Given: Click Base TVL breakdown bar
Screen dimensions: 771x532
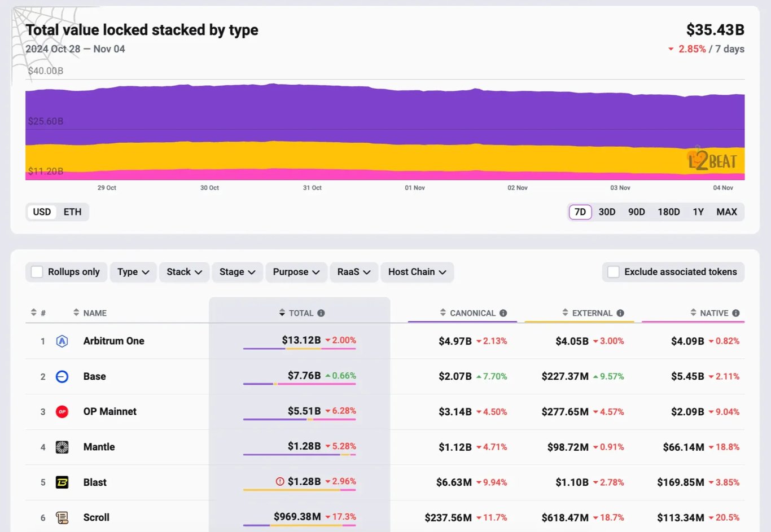Looking at the screenshot, I should 300,384.
